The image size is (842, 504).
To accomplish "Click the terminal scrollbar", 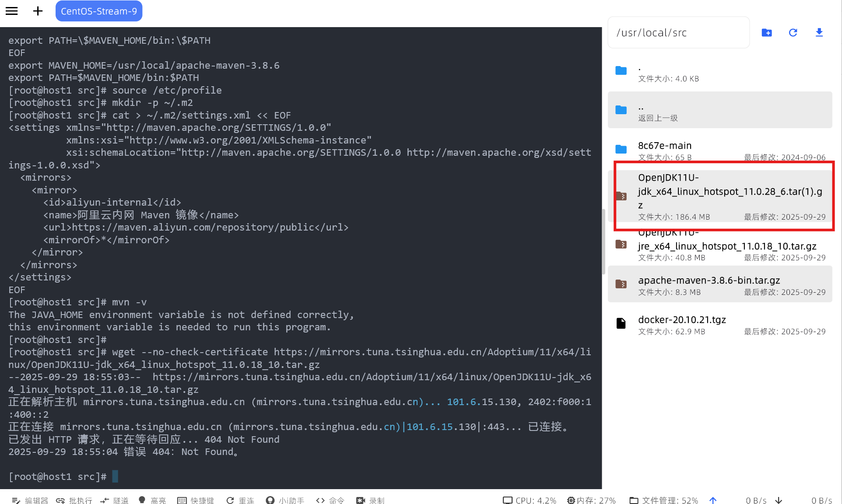I will [x=603, y=241].
